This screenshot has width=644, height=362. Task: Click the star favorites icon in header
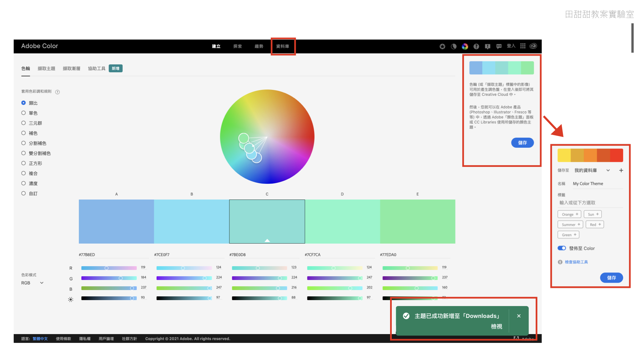tap(442, 46)
